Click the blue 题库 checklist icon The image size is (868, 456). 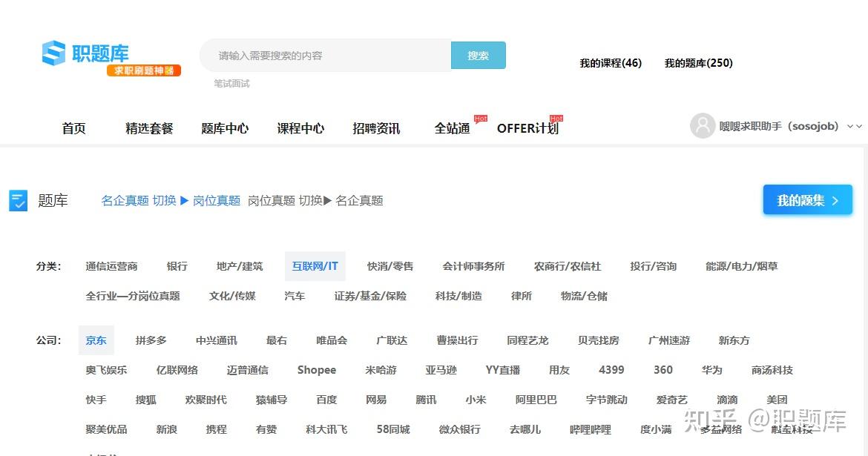(x=19, y=201)
